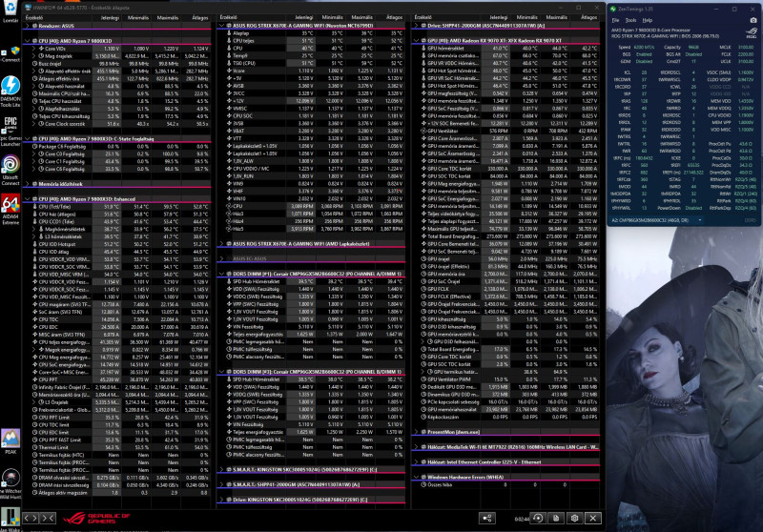
Task: Expand the Rendszer: ASUS sensor group
Action: [x=28, y=26]
